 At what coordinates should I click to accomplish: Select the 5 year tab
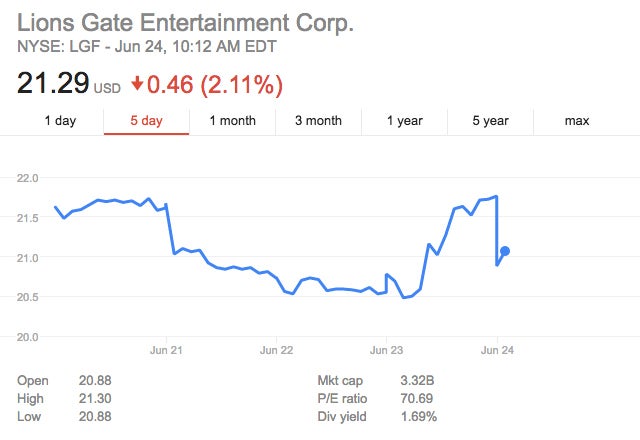coord(491,121)
